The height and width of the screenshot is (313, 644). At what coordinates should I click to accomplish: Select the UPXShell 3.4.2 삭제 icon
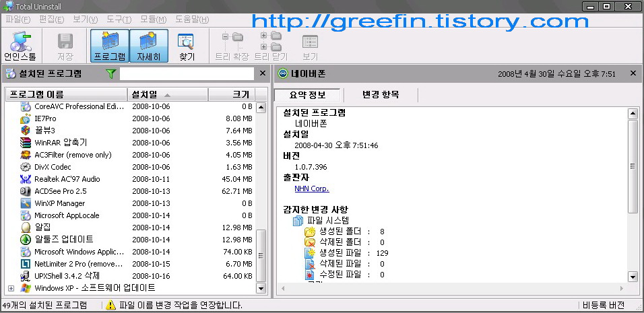26,276
